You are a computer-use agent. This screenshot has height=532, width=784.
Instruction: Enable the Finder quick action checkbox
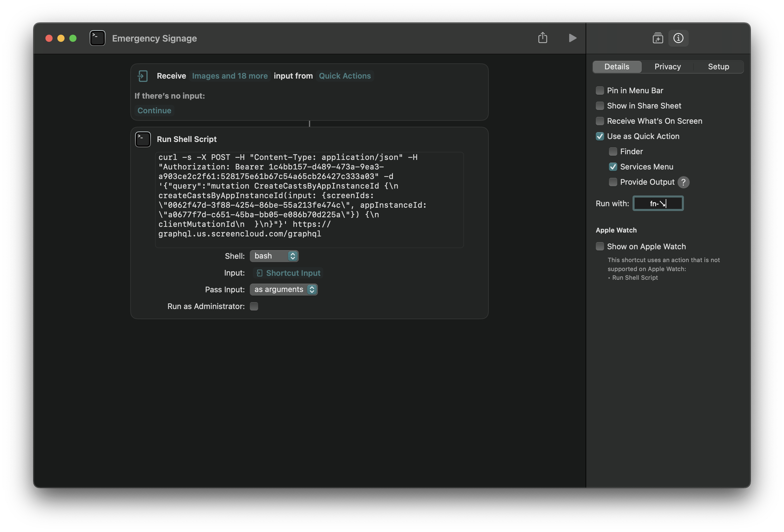coord(612,152)
